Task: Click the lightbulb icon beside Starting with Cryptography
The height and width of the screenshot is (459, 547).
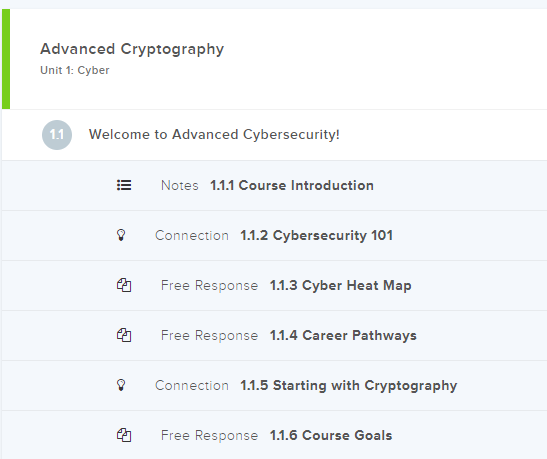Action: pyautogui.click(x=121, y=385)
